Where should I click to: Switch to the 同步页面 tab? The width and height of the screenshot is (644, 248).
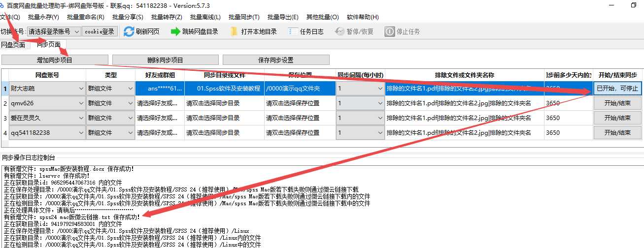49,45
